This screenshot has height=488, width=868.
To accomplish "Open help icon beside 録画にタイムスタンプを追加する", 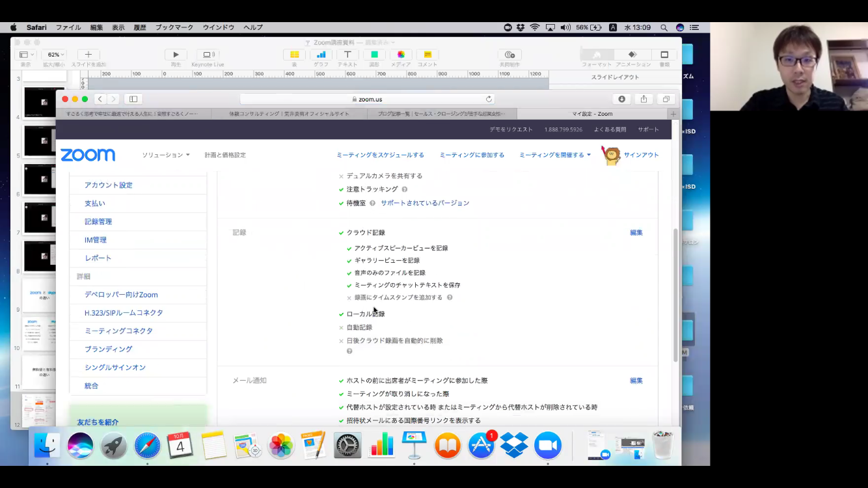I will coord(450,297).
